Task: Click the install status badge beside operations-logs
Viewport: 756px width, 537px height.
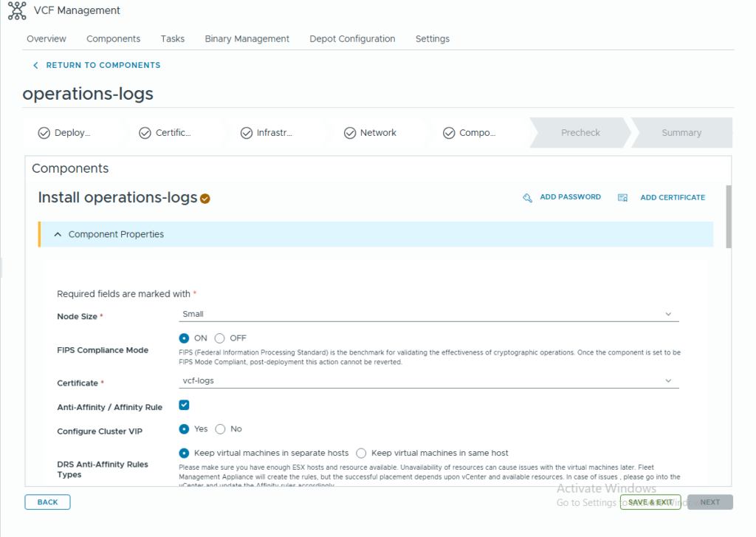Action: click(x=205, y=199)
